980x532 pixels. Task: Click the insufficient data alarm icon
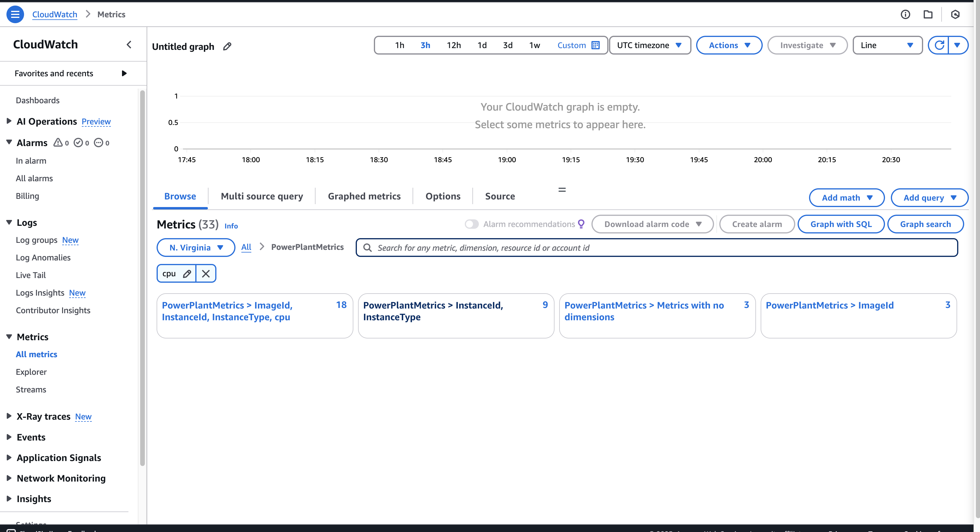click(99, 143)
